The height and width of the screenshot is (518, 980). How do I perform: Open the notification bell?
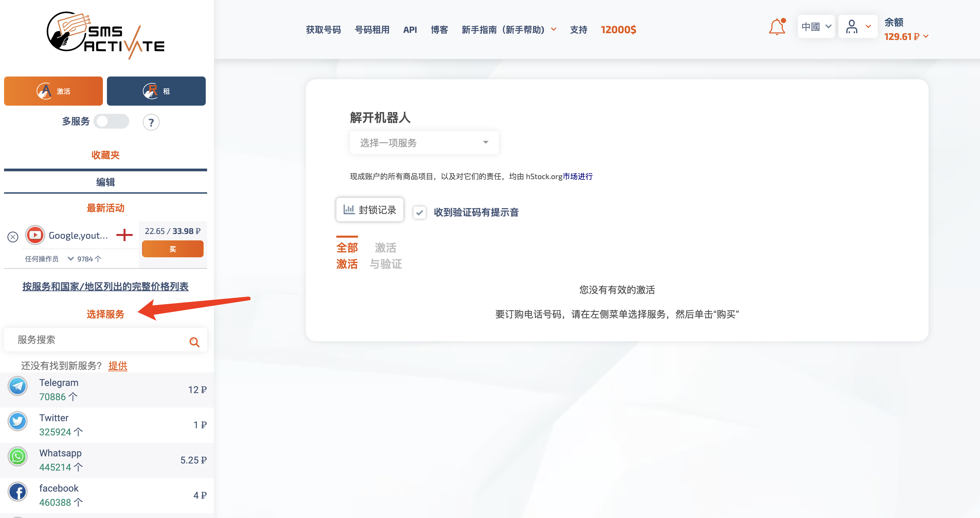click(777, 27)
